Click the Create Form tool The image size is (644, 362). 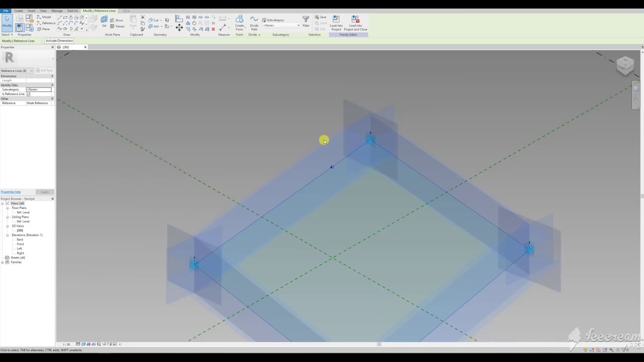click(239, 23)
